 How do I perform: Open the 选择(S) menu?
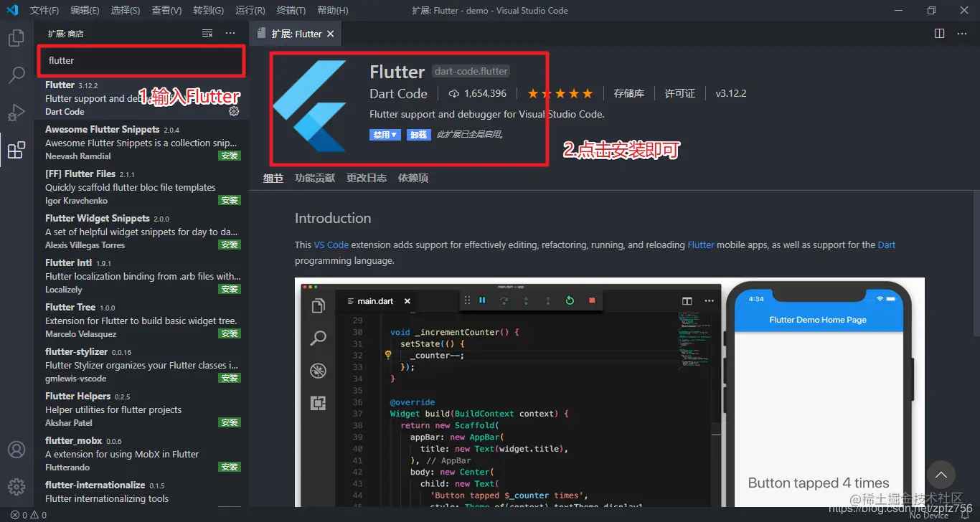(126, 10)
